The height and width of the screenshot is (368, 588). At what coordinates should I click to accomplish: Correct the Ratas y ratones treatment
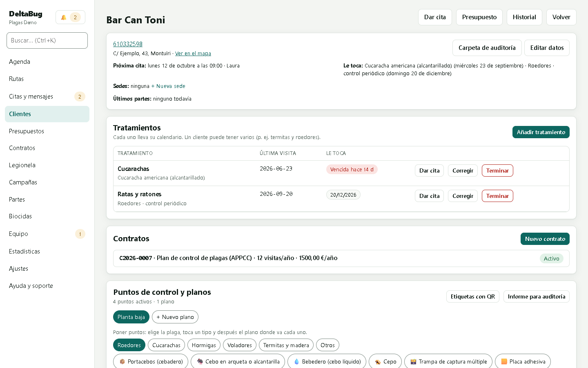click(463, 196)
